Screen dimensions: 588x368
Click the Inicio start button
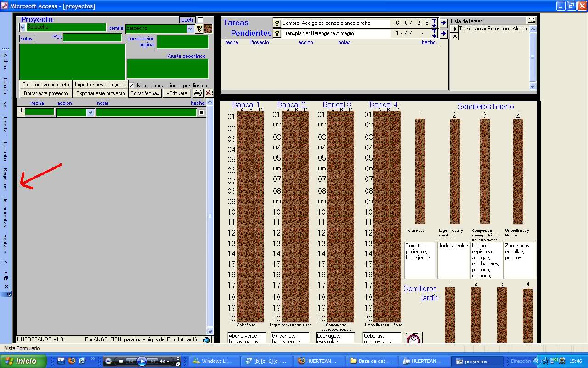23,361
